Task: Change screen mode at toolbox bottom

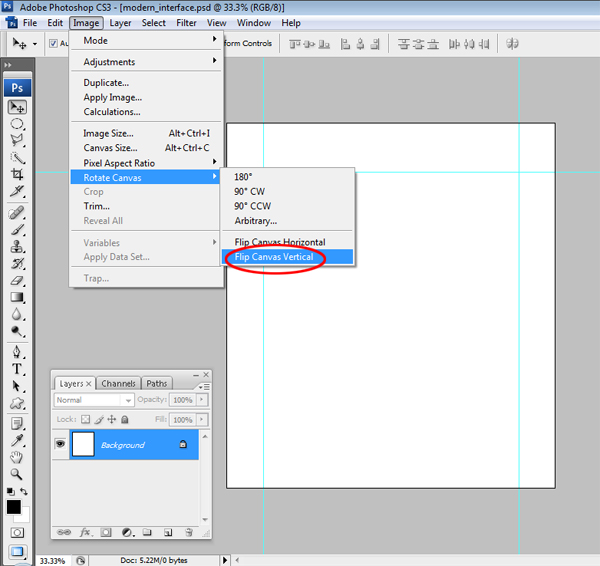Action: 17,551
